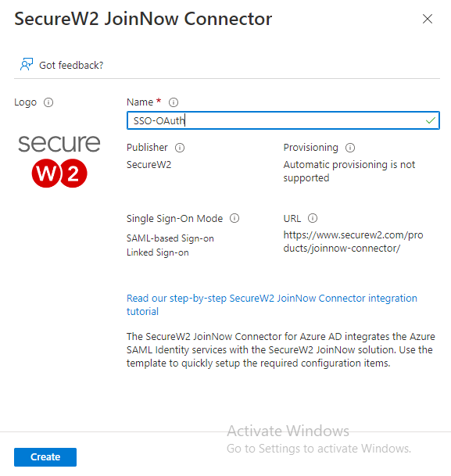Focus the Name field containing SSO-OAuth
The height and width of the screenshot is (476, 451).
click(283, 120)
